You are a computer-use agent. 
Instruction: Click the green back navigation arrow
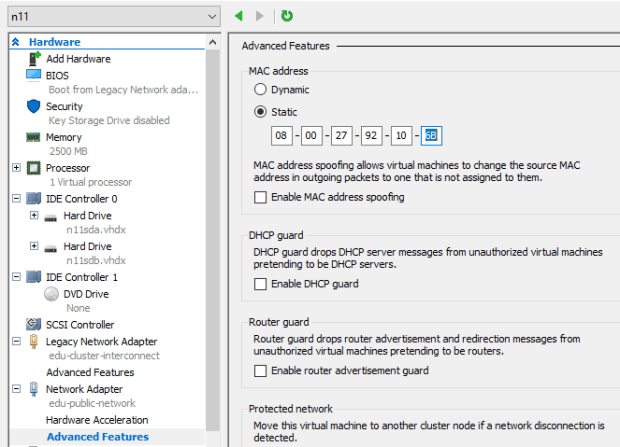coord(238,16)
